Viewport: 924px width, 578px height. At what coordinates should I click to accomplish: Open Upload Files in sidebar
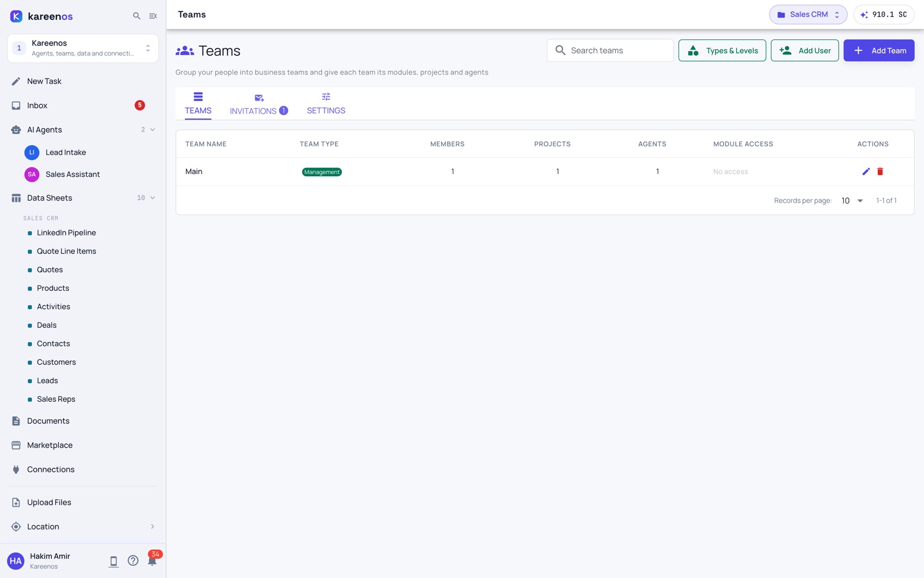pyautogui.click(x=83, y=503)
